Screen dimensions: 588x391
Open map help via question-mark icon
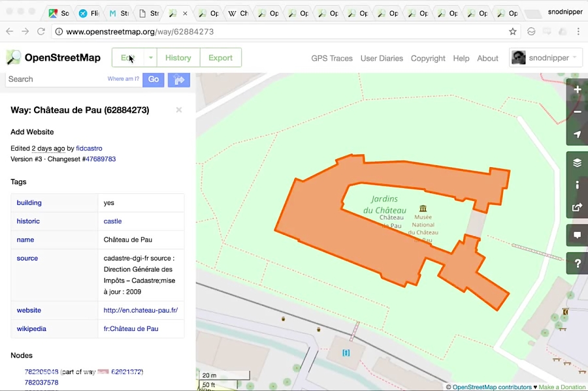pos(577,264)
